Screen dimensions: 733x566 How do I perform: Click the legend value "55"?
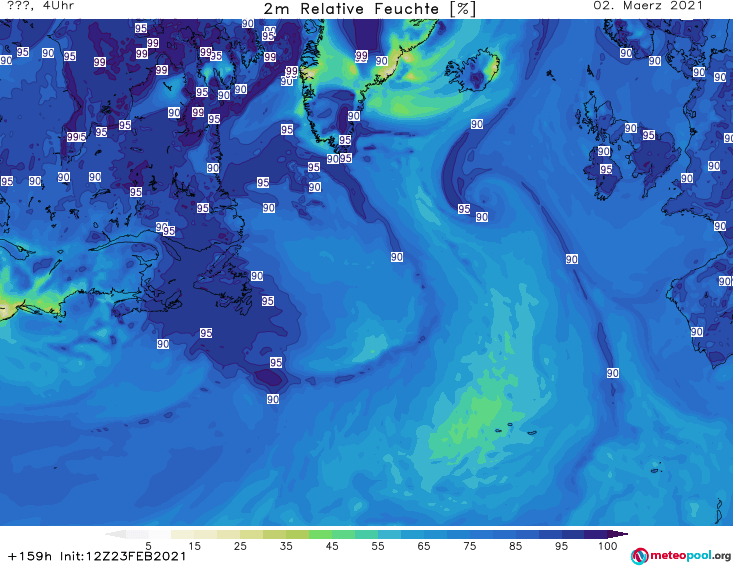point(378,546)
